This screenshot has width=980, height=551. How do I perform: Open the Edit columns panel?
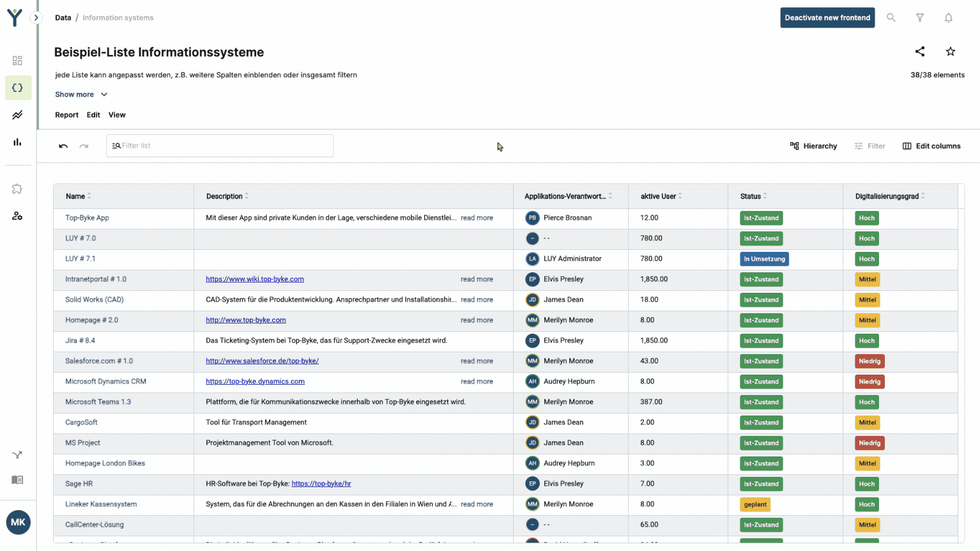pyautogui.click(x=931, y=146)
